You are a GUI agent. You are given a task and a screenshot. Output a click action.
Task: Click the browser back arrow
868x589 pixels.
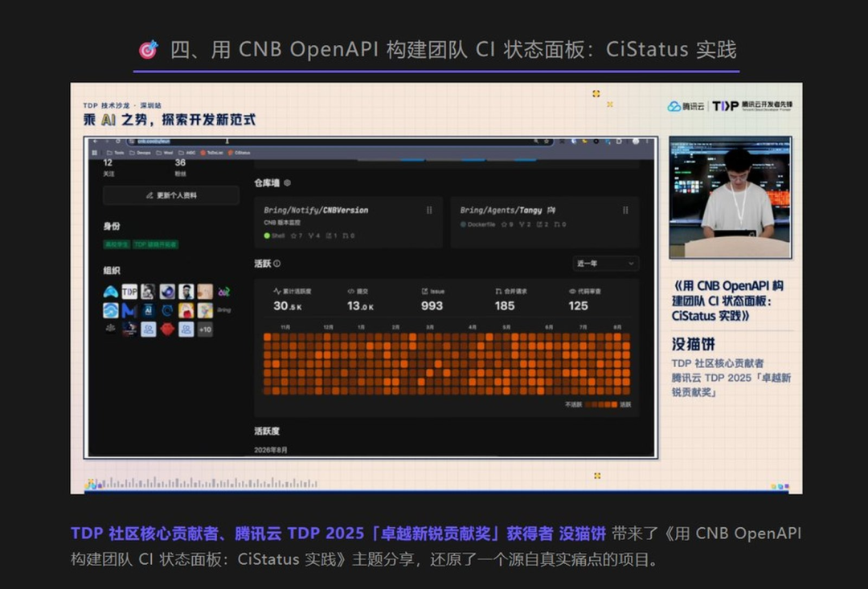(x=95, y=141)
